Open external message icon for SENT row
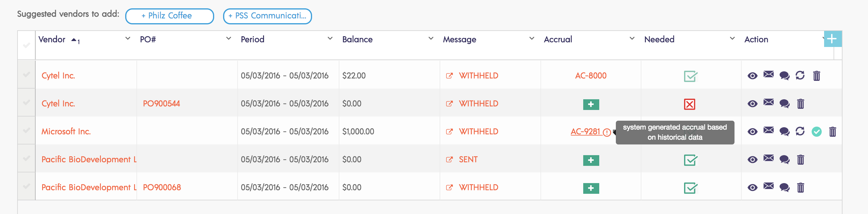 point(449,159)
